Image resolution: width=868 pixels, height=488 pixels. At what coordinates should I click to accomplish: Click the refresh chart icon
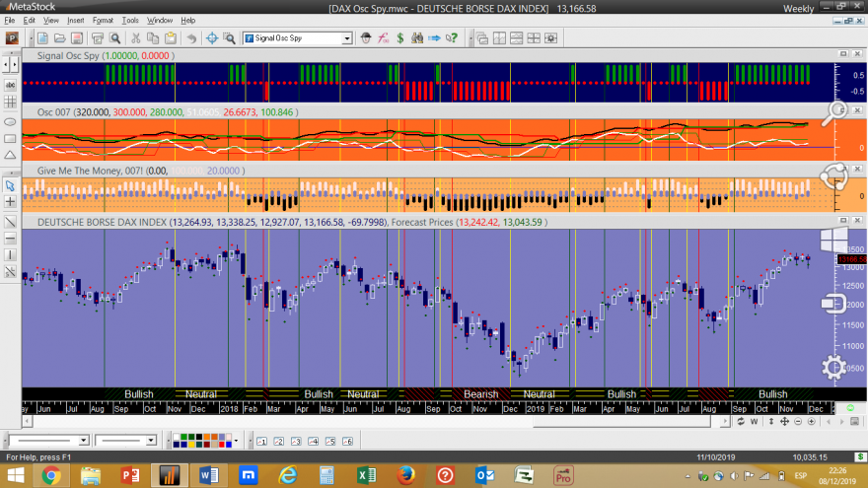point(741,422)
